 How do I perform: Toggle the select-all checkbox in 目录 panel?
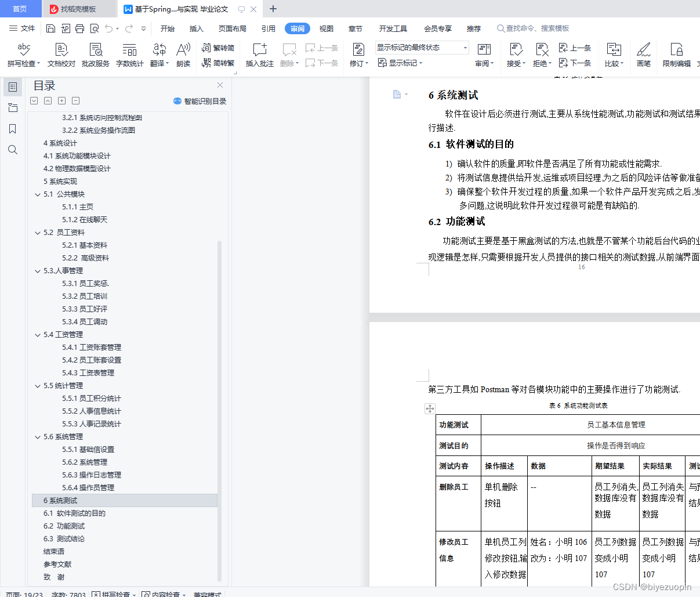34,100
